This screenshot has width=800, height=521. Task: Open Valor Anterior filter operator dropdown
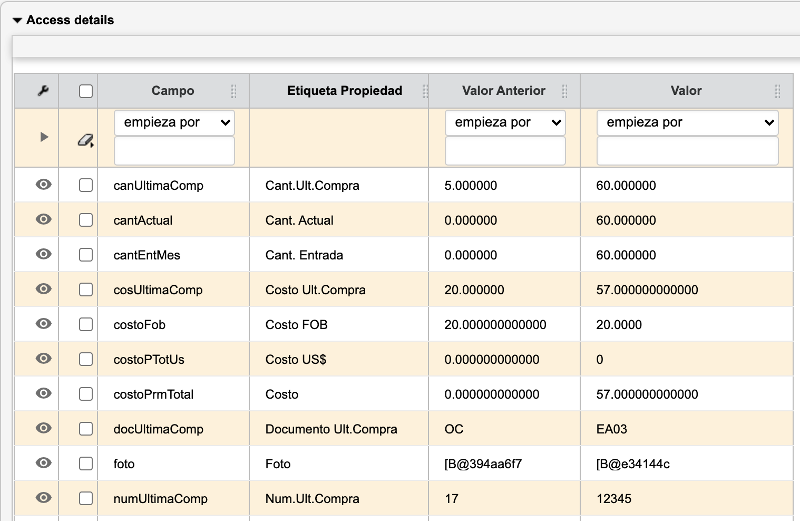[505, 122]
